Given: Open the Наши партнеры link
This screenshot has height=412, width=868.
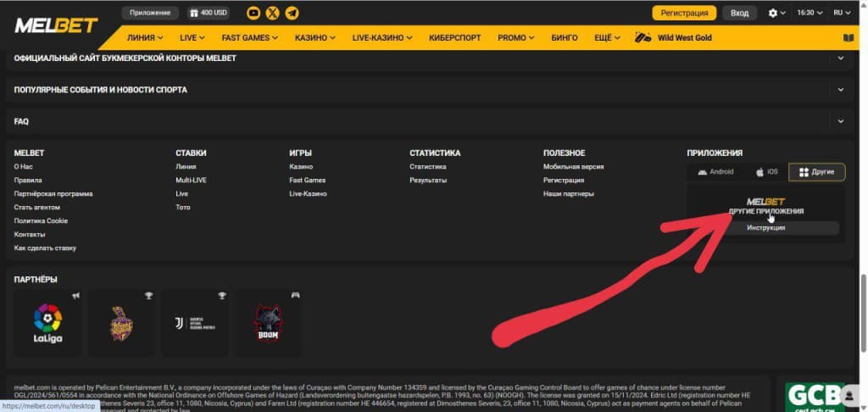Looking at the screenshot, I should (569, 194).
